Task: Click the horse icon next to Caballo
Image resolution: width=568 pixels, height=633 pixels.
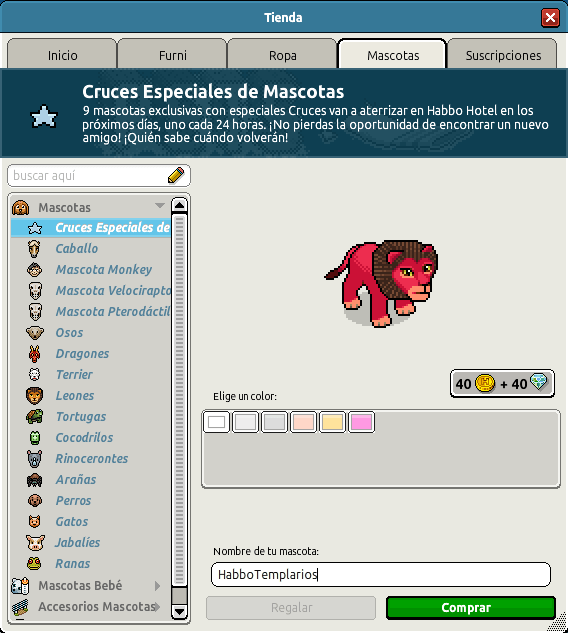Action: point(34,248)
